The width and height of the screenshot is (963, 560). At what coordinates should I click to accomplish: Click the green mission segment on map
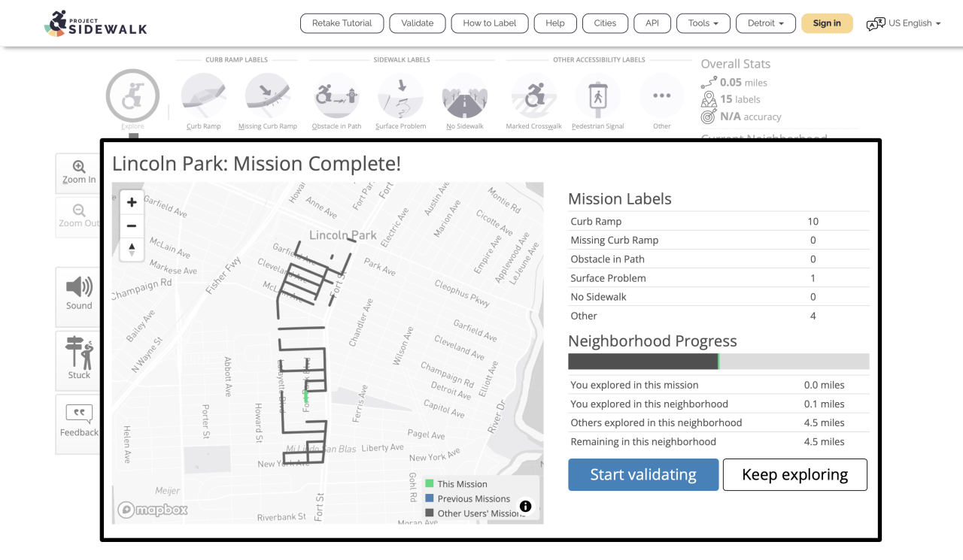tap(305, 395)
